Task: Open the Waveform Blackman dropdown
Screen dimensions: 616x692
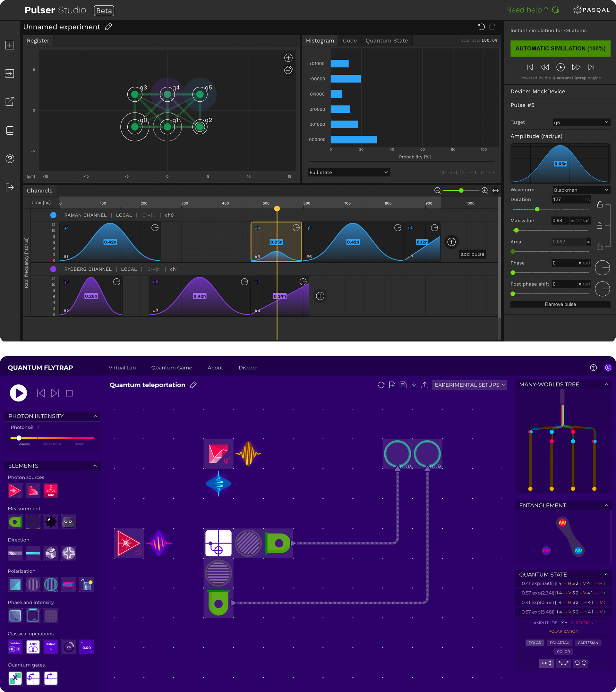Action: (581, 190)
